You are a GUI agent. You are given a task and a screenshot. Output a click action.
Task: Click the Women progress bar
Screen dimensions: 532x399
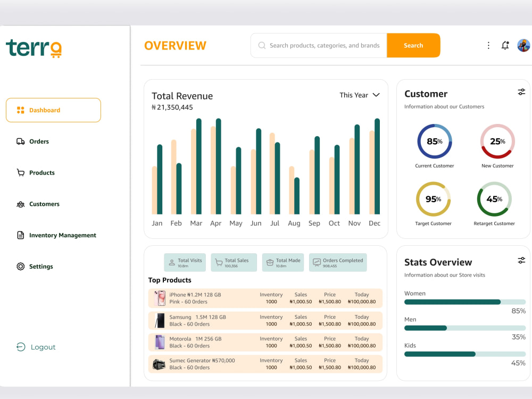pyautogui.click(x=465, y=302)
